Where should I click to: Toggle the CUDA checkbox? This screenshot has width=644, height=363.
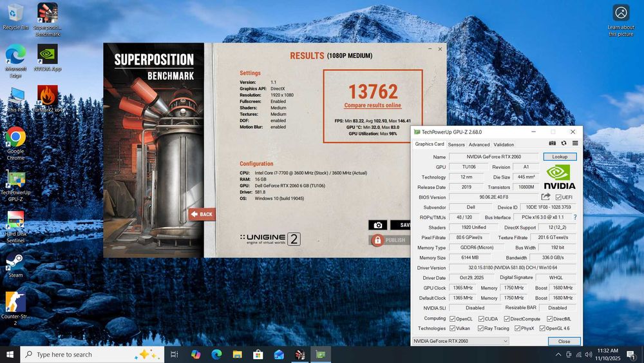click(x=482, y=319)
